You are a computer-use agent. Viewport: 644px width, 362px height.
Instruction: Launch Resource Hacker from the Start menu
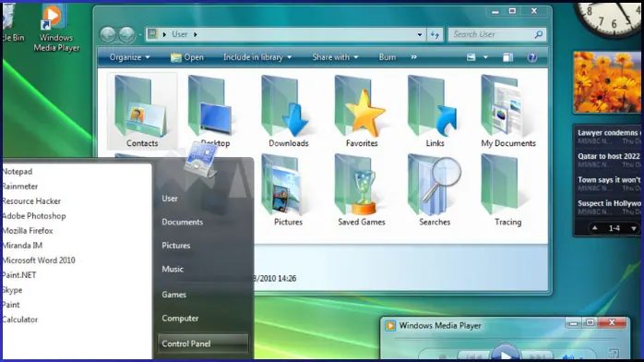click(x=31, y=201)
